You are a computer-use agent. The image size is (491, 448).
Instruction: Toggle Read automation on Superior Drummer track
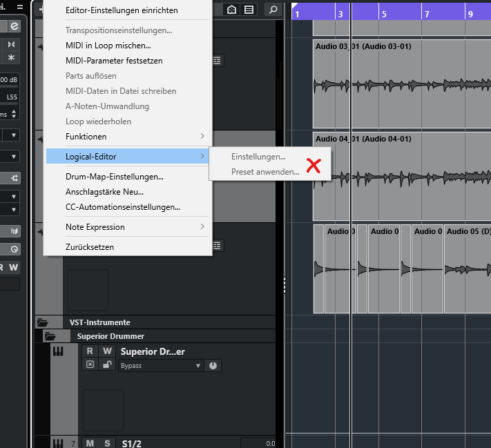pyautogui.click(x=90, y=351)
